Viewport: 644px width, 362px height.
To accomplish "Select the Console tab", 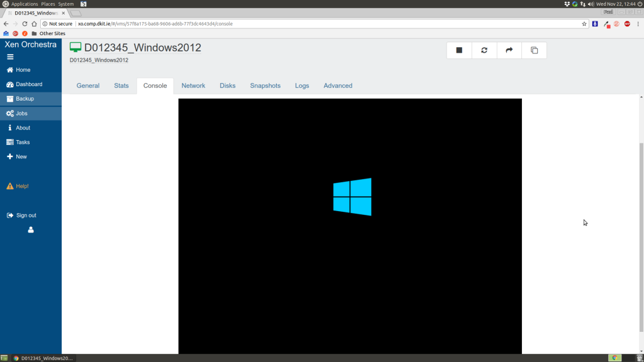I will click(x=155, y=85).
